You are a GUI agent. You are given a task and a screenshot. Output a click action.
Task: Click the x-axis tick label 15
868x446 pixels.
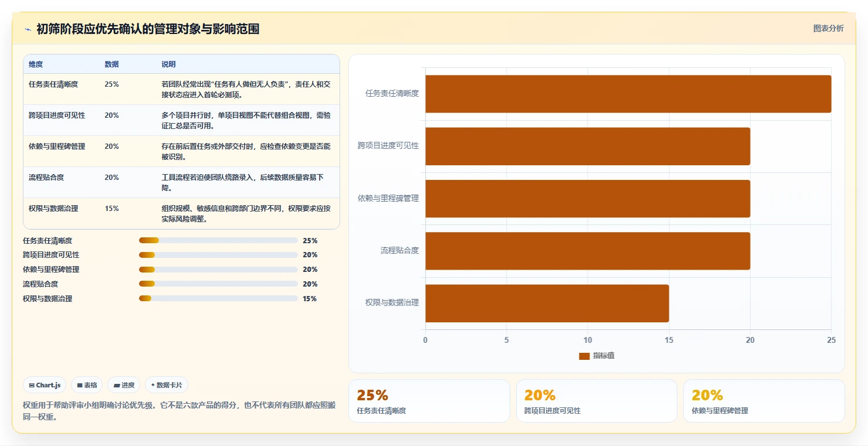tap(669, 340)
